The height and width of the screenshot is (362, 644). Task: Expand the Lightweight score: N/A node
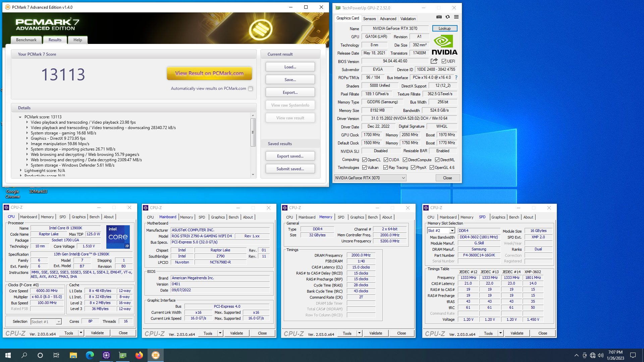tap(20, 171)
